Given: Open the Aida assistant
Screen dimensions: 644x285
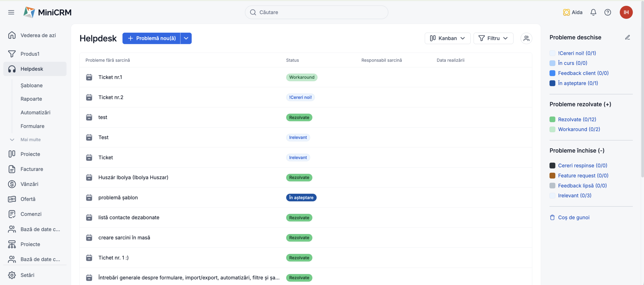Looking at the screenshot, I should (x=573, y=12).
